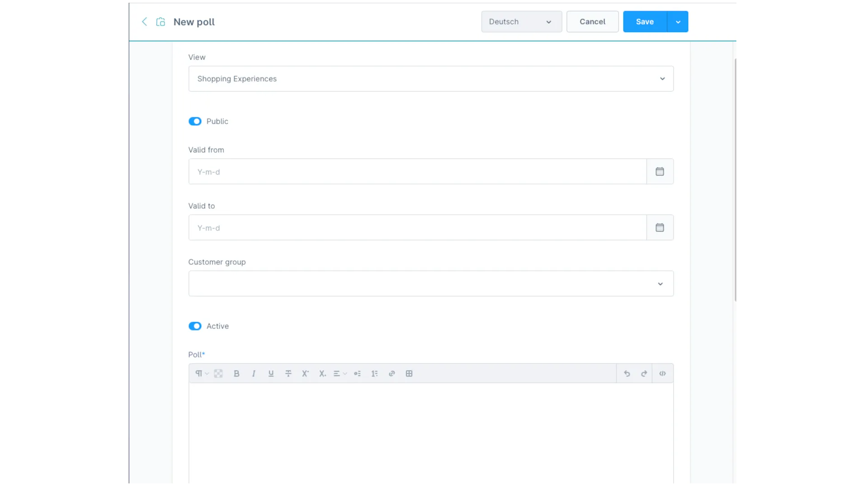868x488 pixels.
Task: Switch the poll editor to code view
Action: [x=662, y=373]
